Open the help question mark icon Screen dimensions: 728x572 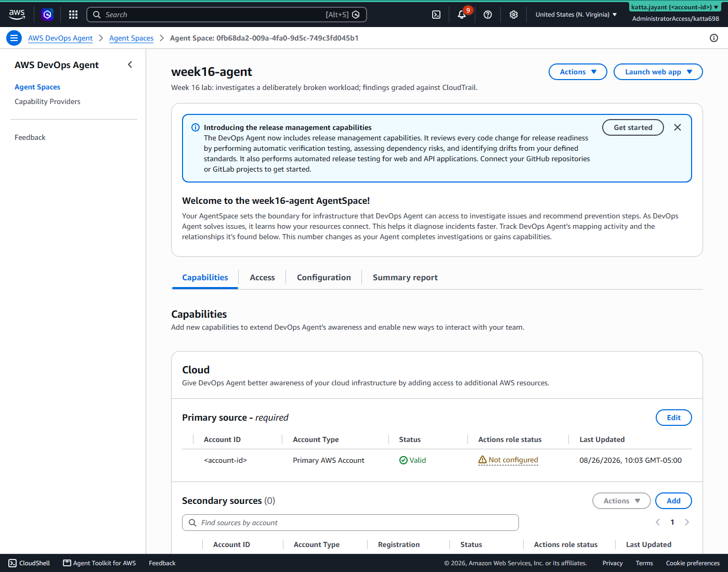pos(488,15)
